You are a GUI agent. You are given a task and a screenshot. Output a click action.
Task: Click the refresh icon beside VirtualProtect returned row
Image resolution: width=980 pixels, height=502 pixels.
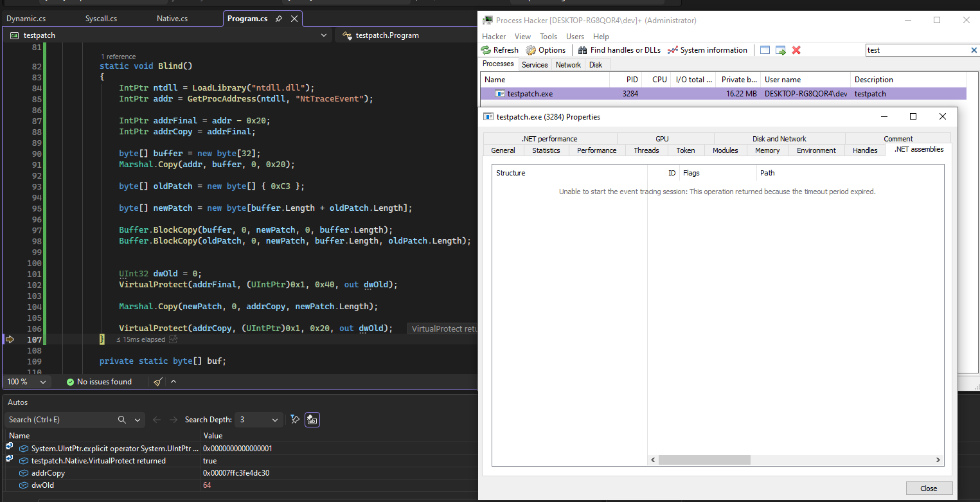tap(10, 459)
